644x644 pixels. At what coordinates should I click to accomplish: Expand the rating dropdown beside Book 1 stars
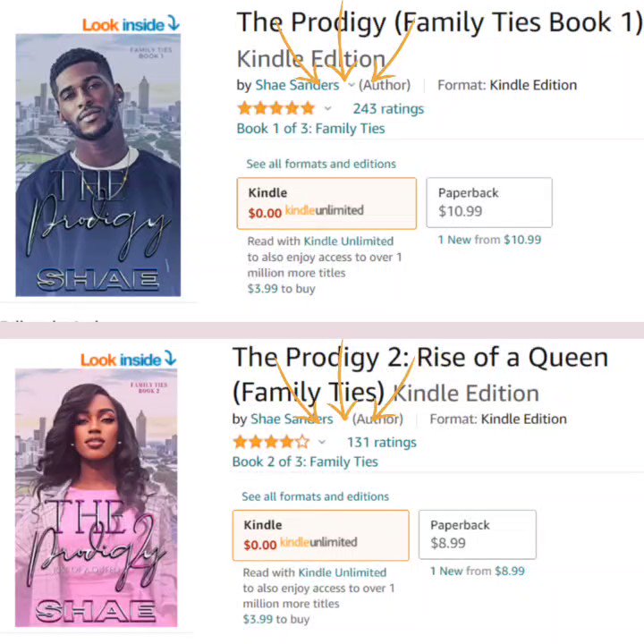tap(327, 109)
